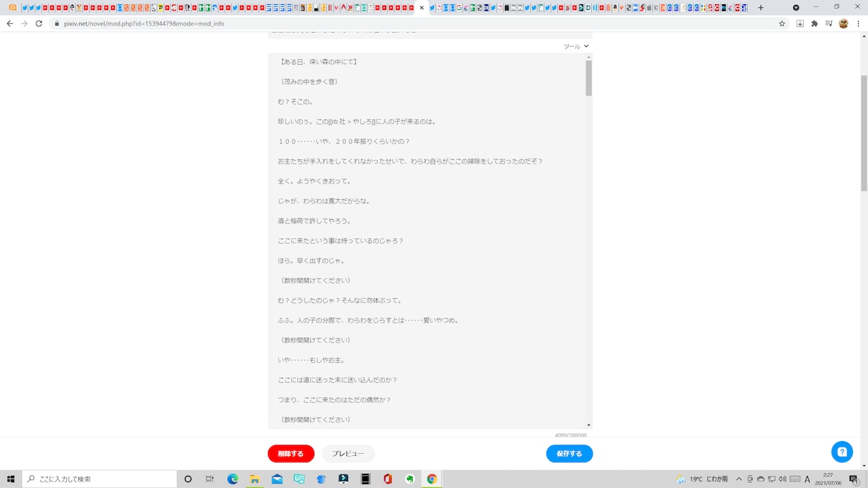Click line 【ある日、深い森の中にて】
This screenshot has width=868, height=488.
[x=318, y=62]
